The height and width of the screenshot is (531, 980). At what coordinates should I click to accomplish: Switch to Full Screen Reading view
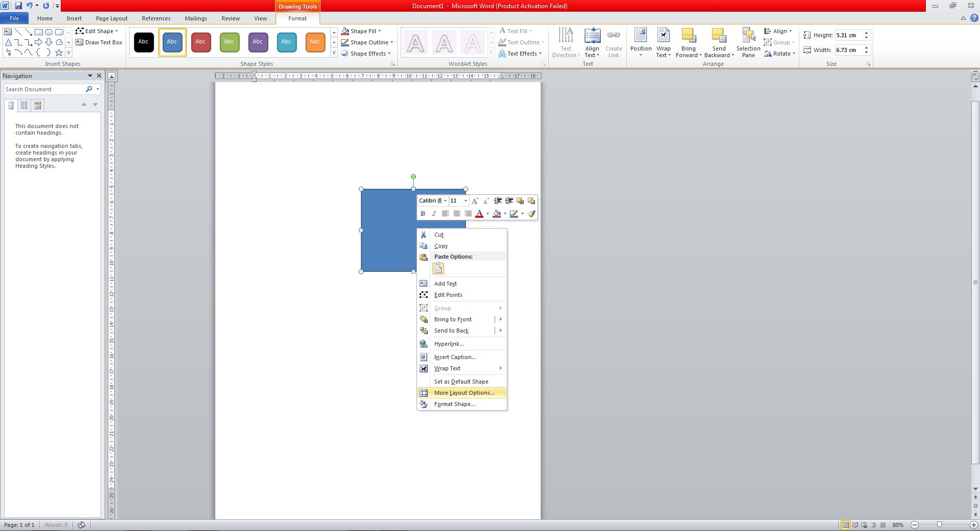click(x=855, y=525)
